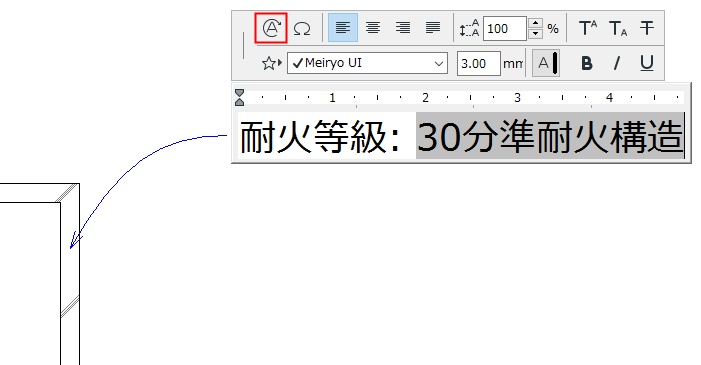Click the Insert Autotext icon
The image size is (701, 365).
pos(271,28)
